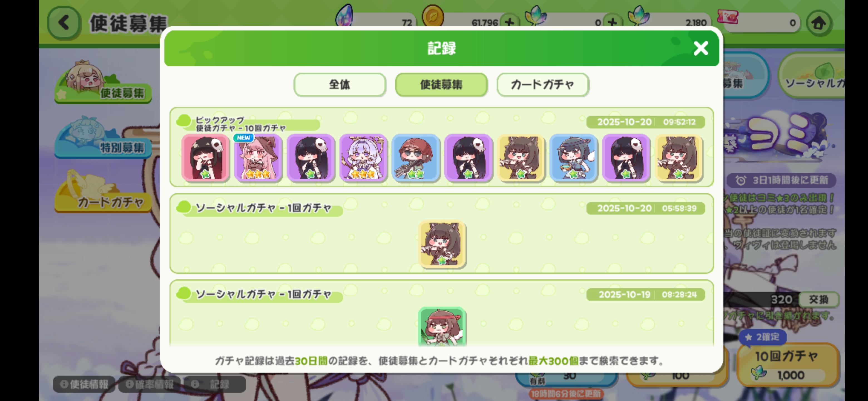Close the 記録 dialog
The width and height of the screenshot is (868, 401).
(701, 48)
